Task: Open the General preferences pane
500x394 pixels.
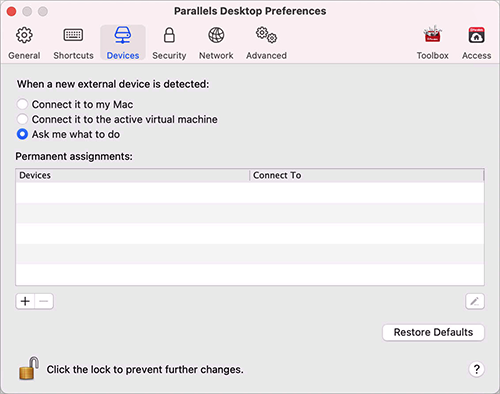Action: 24,43
